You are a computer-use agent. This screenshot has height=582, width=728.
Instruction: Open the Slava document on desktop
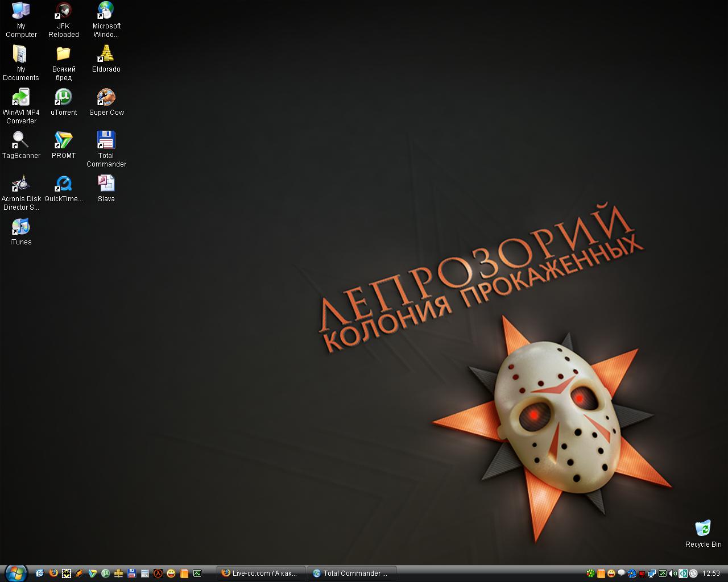(x=106, y=184)
